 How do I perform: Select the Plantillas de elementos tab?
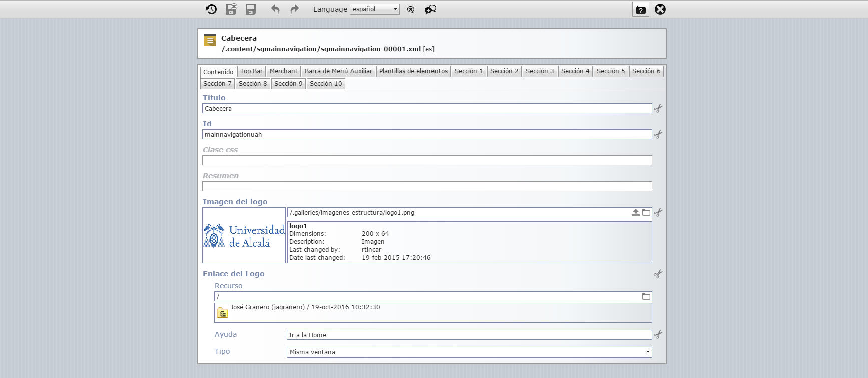(x=413, y=71)
